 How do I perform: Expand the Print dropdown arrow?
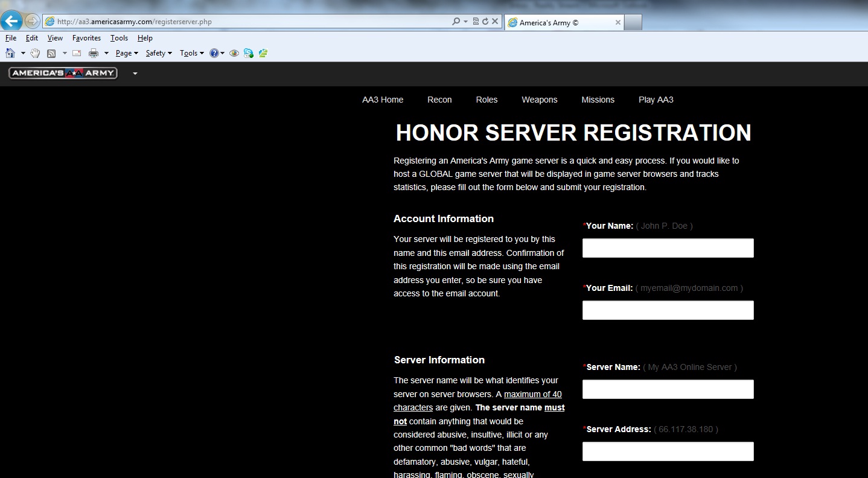click(106, 53)
